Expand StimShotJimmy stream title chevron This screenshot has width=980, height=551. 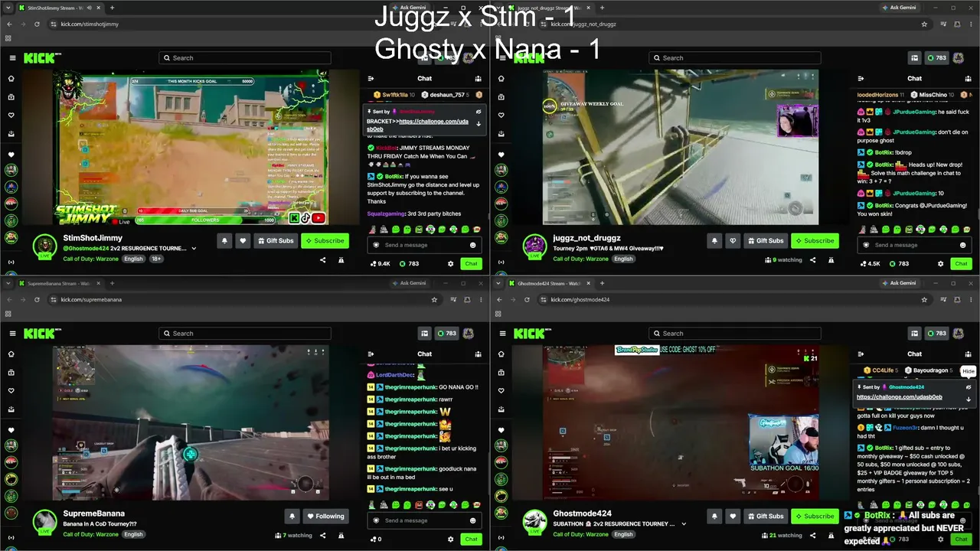tap(194, 249)
